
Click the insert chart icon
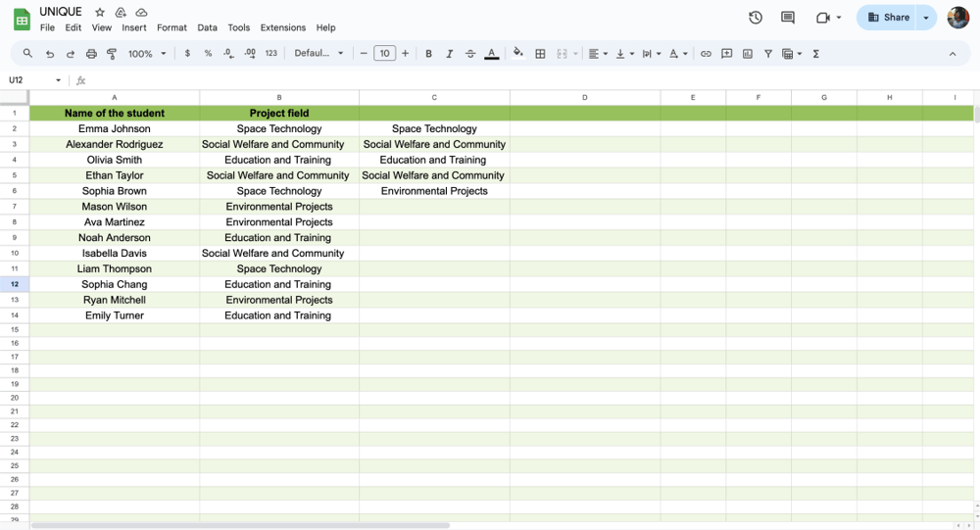(748, 54)
